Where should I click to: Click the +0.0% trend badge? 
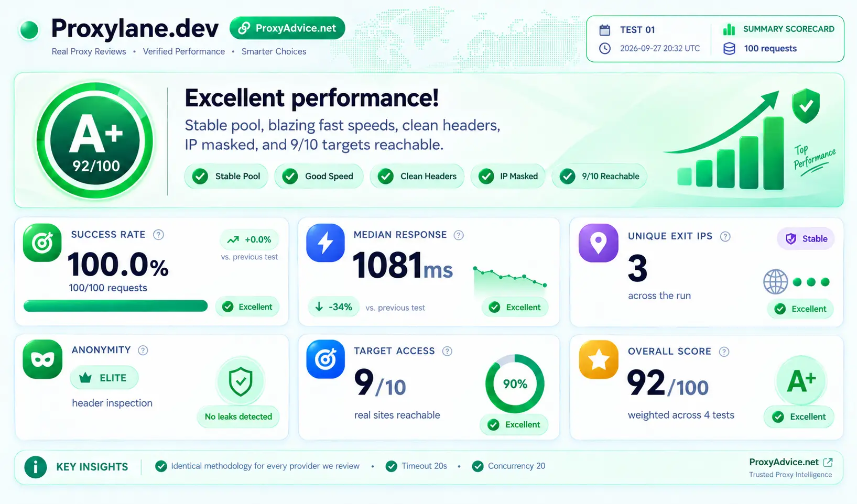pos(249,239)
